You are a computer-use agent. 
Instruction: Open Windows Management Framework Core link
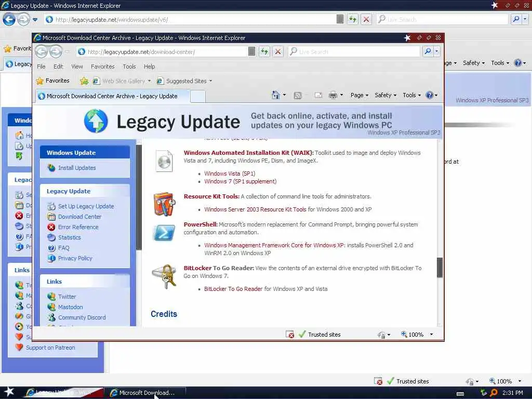(x=274, y=245)
